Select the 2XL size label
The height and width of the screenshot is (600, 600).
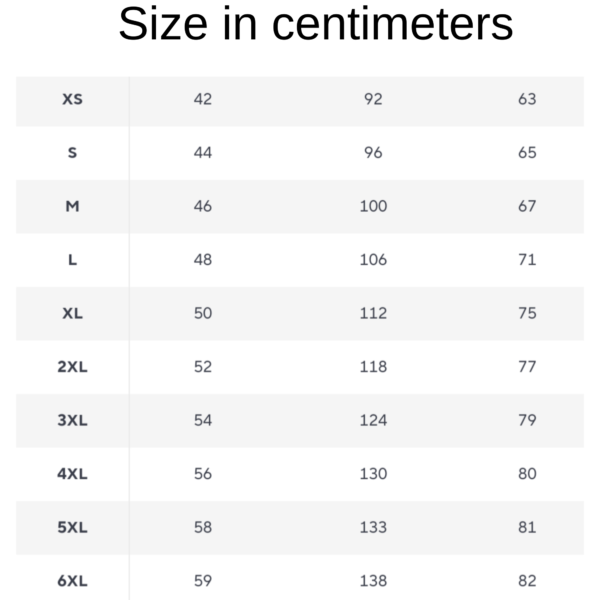click(72, 367)
